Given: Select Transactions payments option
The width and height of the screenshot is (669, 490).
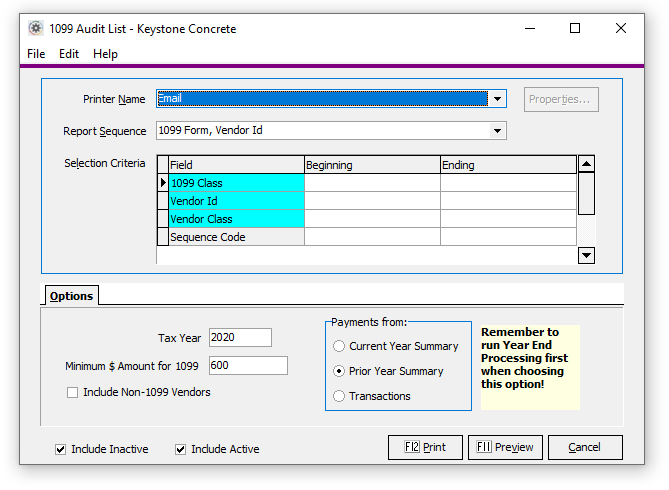Looking at the screenshot, I should [x=340, y=397].
